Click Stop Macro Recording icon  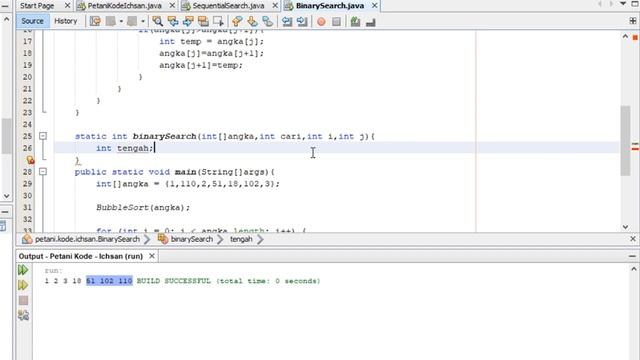(x=336, y=21)
